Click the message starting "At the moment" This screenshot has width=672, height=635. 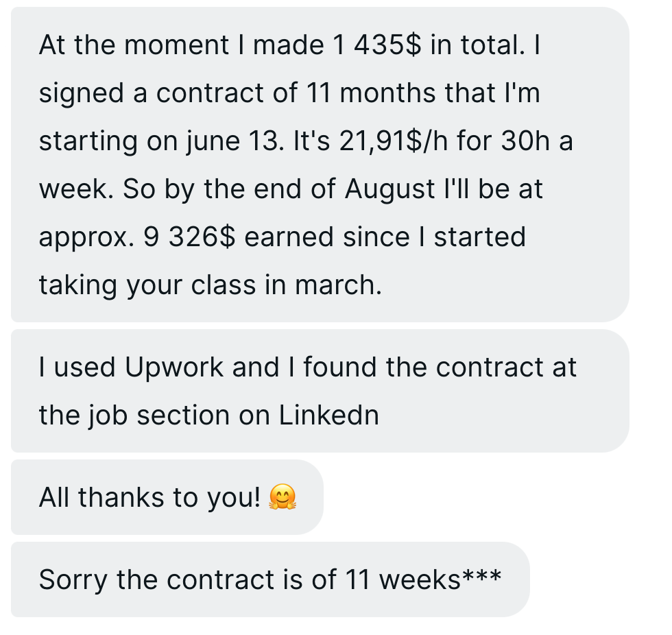(320, 165)
